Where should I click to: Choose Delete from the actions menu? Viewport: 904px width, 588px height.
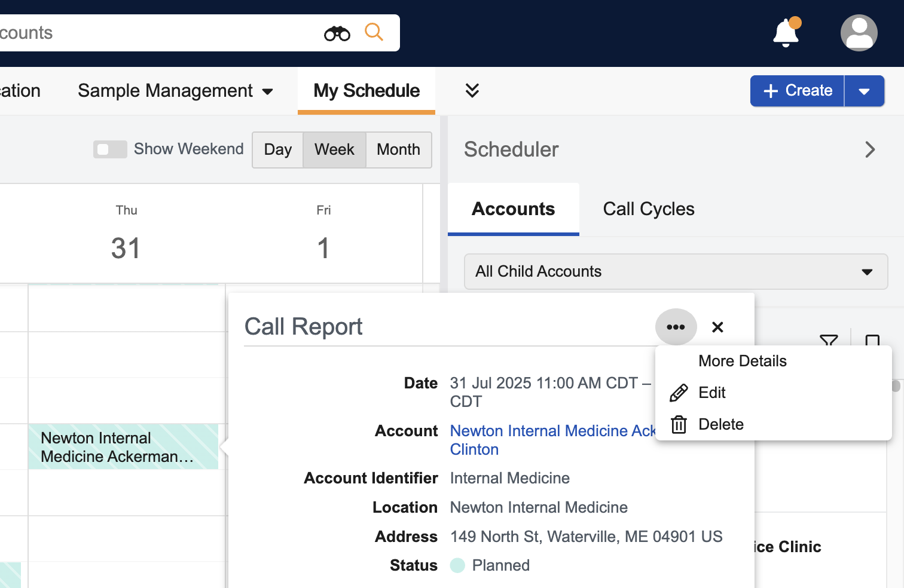coord(720,424)
